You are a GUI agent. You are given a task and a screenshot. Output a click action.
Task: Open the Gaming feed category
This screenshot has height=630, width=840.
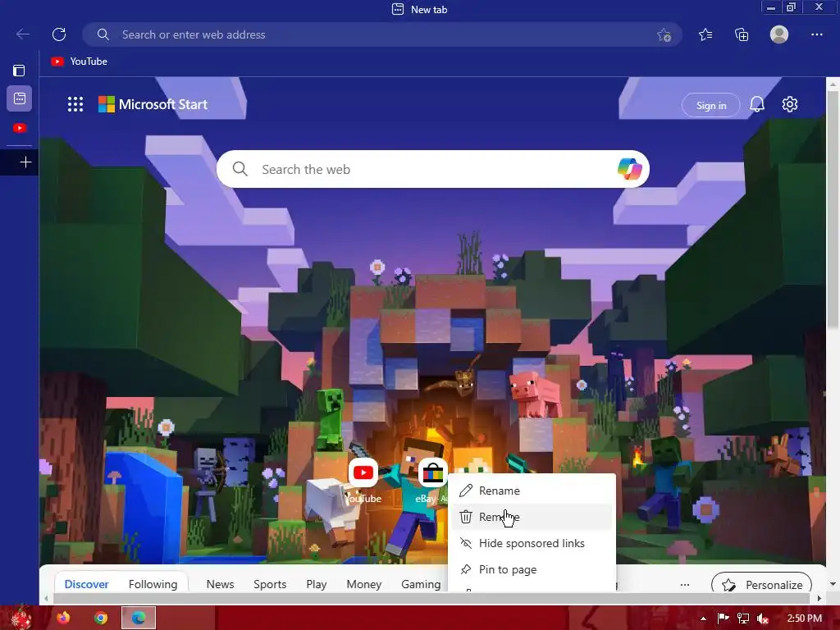[421, 584]
